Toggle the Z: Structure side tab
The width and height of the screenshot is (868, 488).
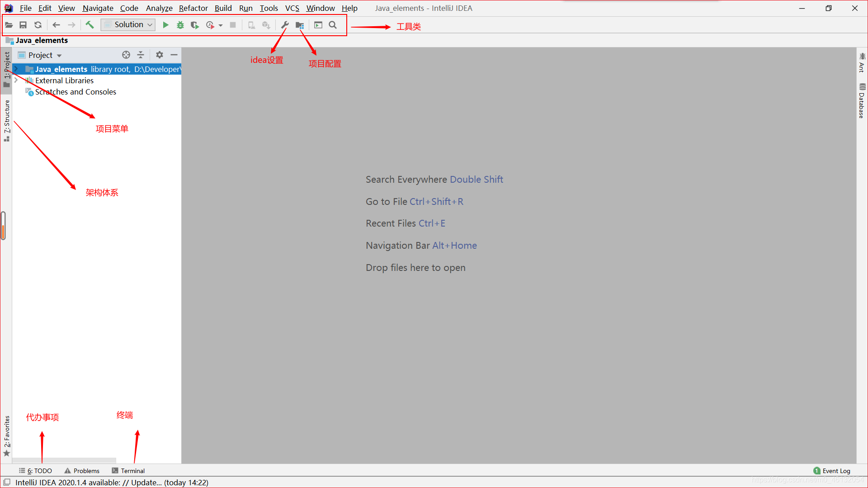(6, 120)
